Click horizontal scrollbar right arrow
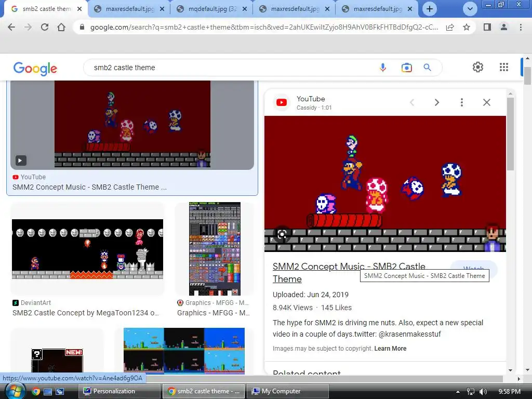The width and height of the screenshot is (532, 399). pyautogui.click(x=518, y=379)
